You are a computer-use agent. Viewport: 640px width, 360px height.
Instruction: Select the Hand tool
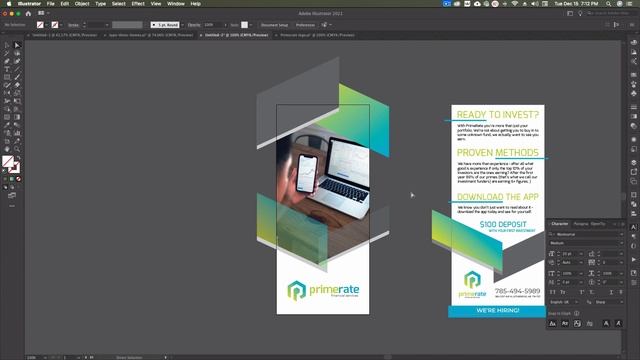coord(7,149)
